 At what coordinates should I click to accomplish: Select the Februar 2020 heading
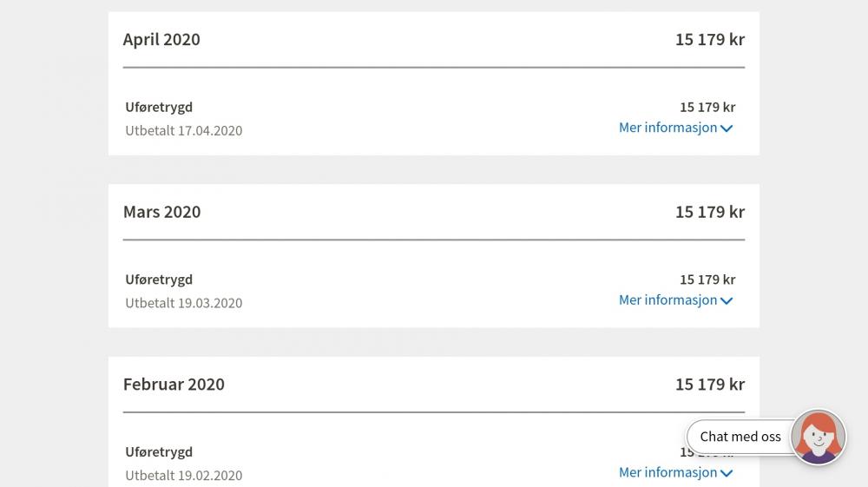pos(174,385)
